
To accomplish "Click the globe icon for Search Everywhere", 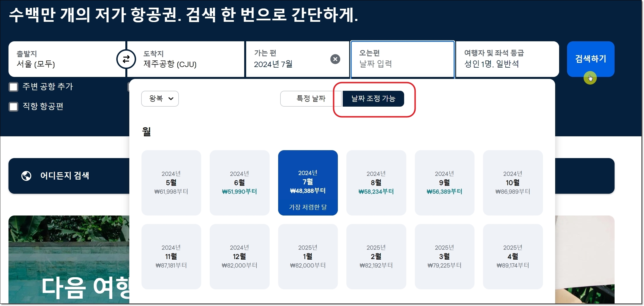I will (x=26, y=176).
